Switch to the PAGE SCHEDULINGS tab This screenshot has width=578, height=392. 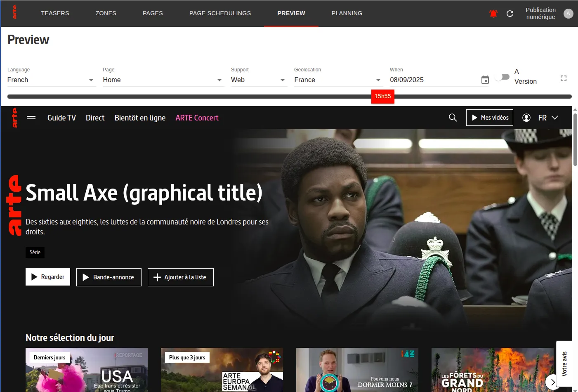[220, 13]
